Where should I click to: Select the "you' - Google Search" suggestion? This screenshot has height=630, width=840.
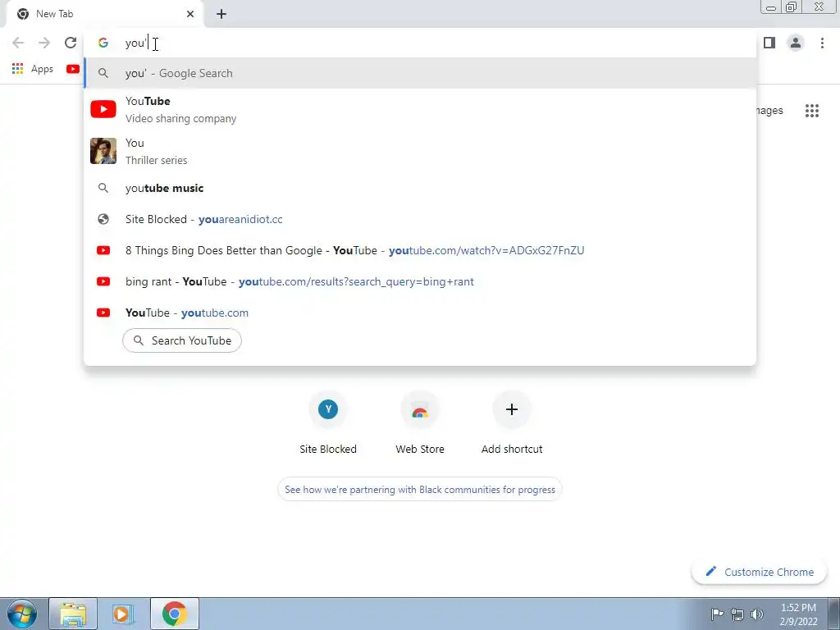[x=420, y=73]
